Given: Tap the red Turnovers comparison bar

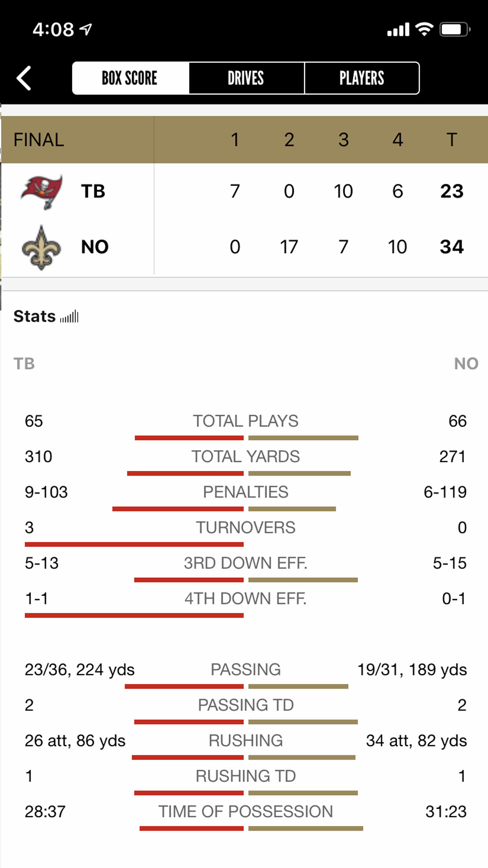Looking at the screenshot, I should [x=134, y=544].
